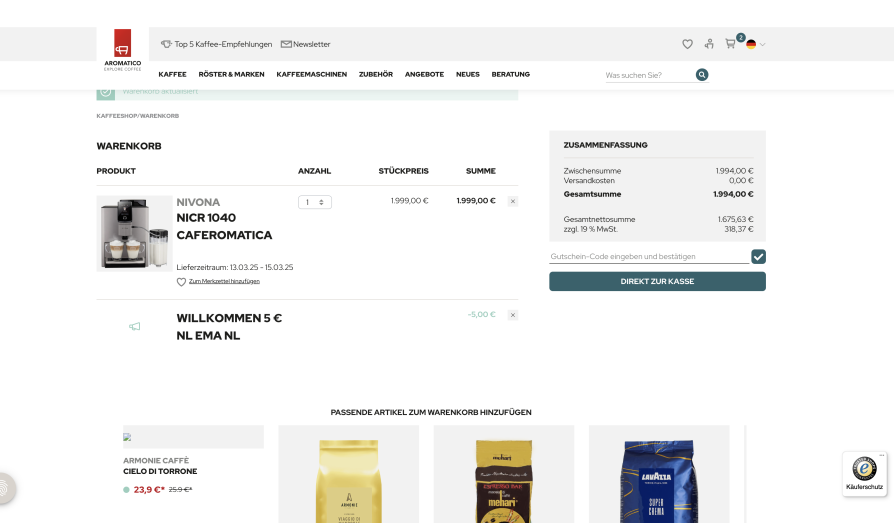The height and width of the screenshot is (523, 894).
Task: Click the coffee cup recommendations icon
Action: pyautogui.click(x=166, y=44)
